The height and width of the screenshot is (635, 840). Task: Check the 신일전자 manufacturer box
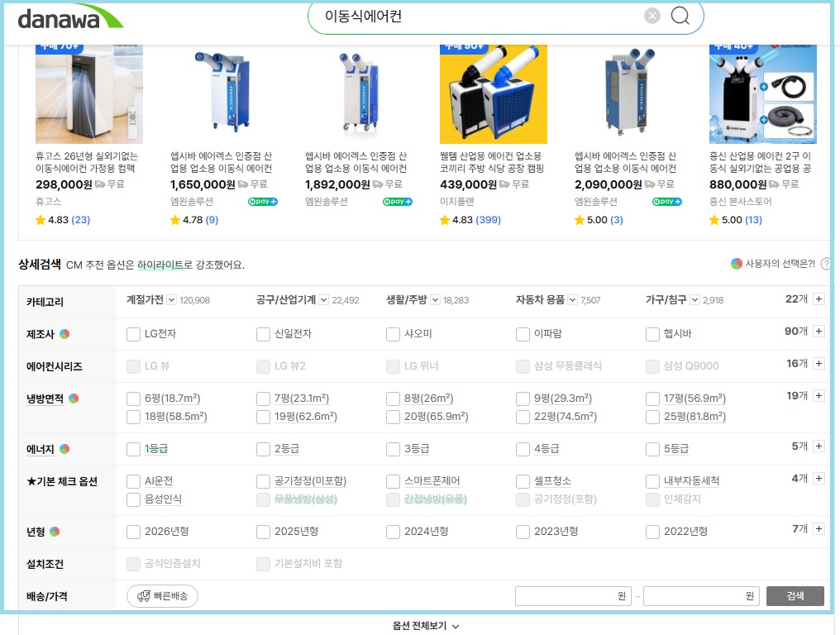tap(263, 334)
